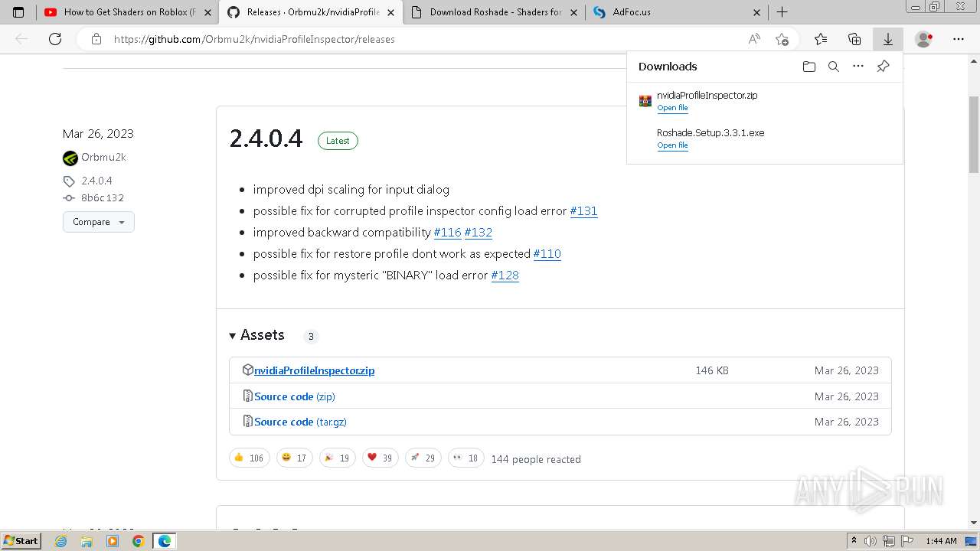Switch to the AdFoc.us tab

[677, 12]
